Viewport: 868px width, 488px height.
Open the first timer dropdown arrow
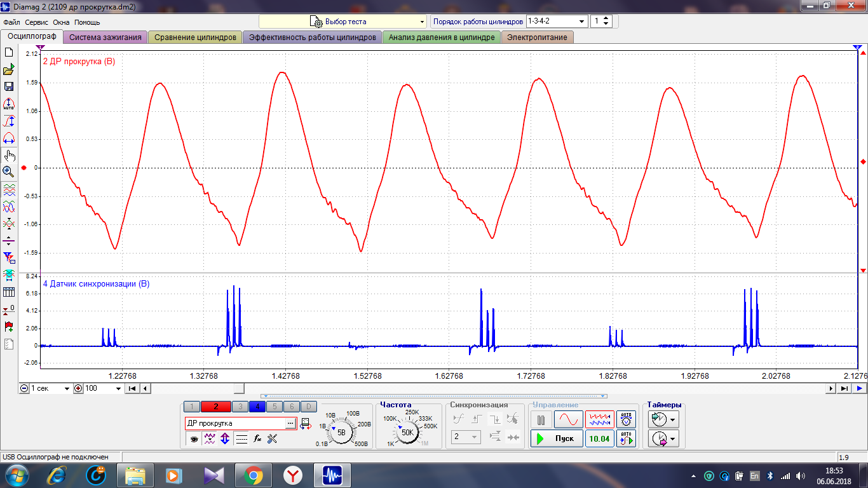pos(673,419)
